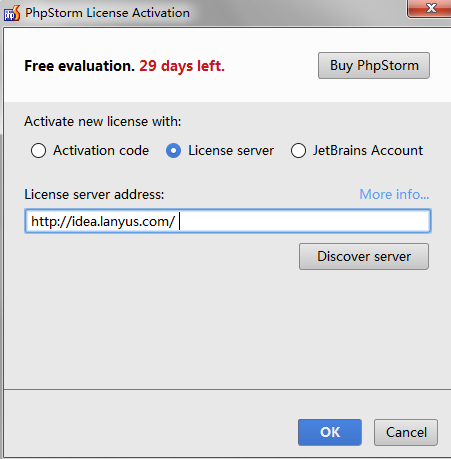This screenshot has height=459, width=451.
Task: Open the More info... link
Action: (394, 194)
